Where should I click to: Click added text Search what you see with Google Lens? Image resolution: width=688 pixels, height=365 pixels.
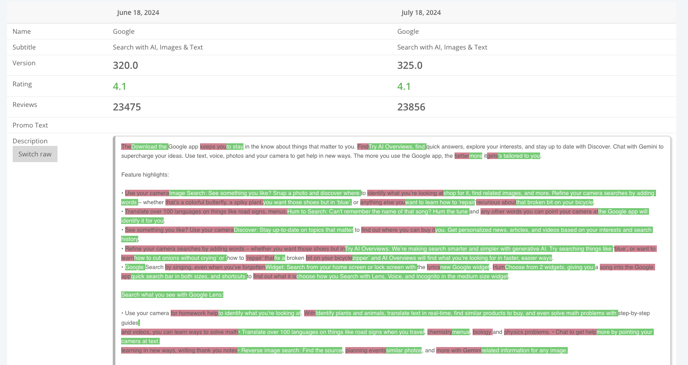172,295
